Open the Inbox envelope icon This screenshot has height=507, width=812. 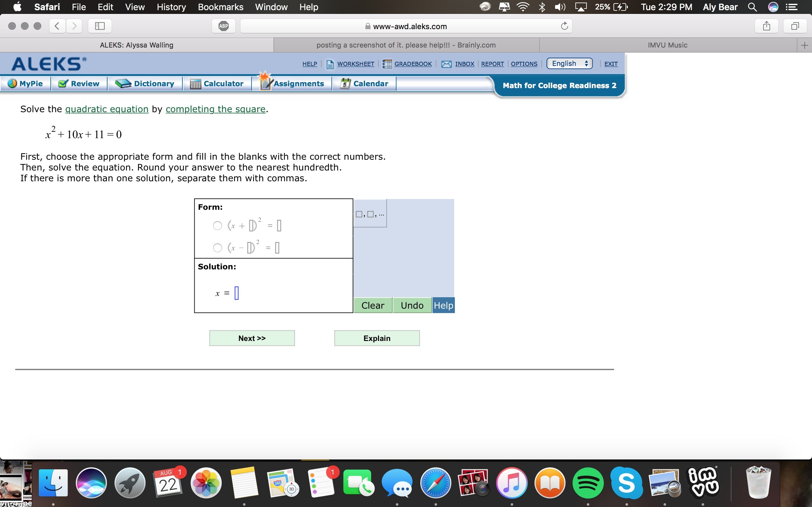point(446,64)
